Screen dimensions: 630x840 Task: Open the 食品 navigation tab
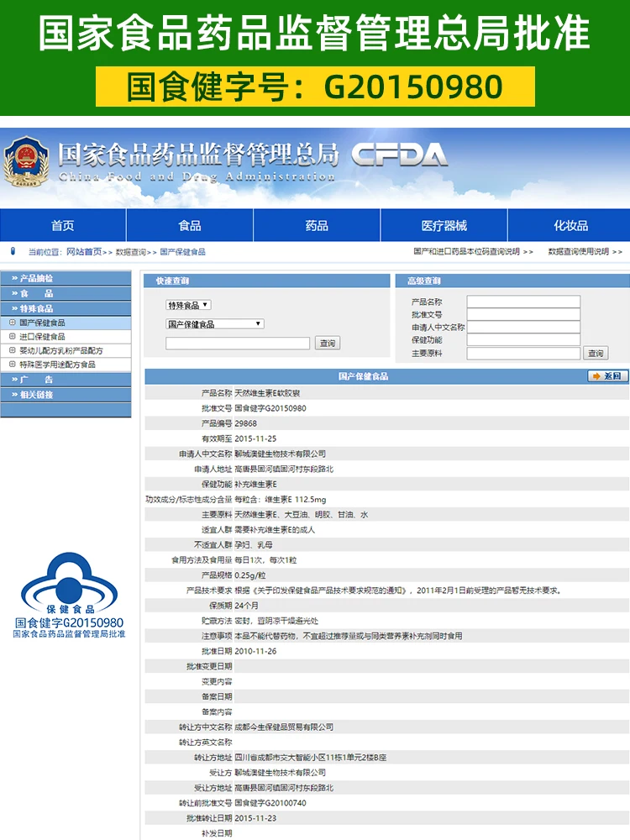[190, 225]
